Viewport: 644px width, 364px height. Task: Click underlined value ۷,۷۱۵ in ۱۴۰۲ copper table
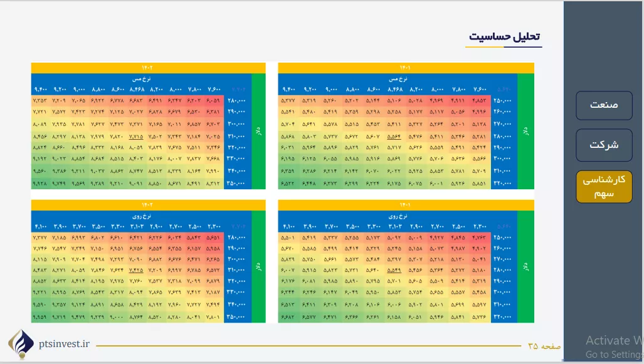[x=135, y=136]
